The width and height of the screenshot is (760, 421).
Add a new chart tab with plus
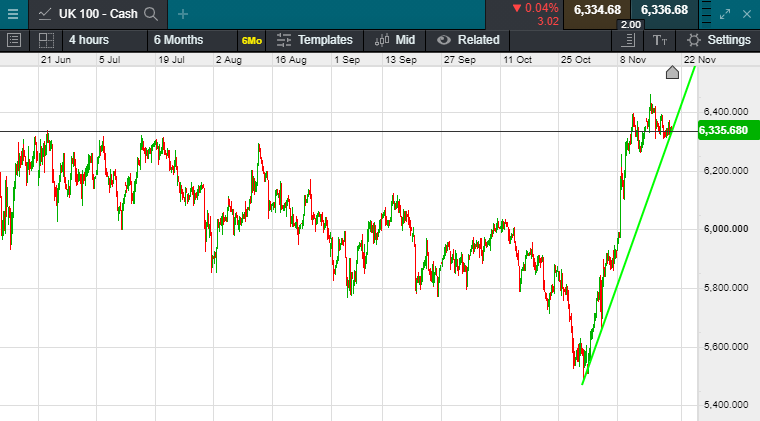182,14
